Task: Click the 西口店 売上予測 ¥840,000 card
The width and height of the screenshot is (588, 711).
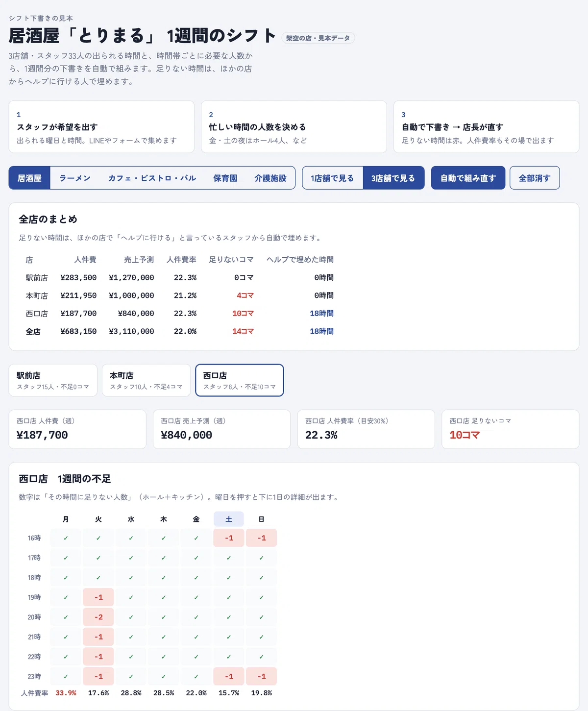Action: 222,429
